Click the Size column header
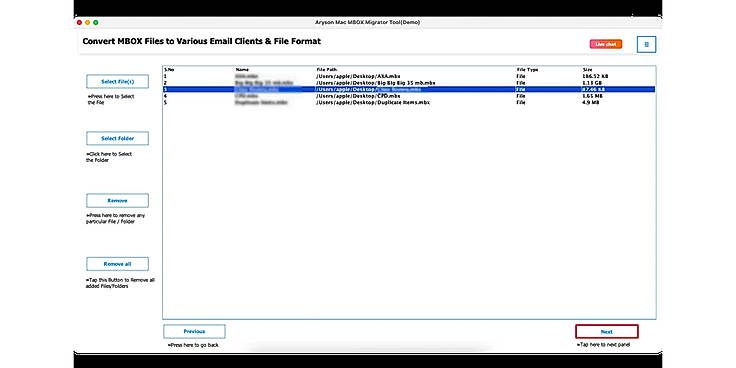This screenshot has height=368, width=736. (587, 69)
